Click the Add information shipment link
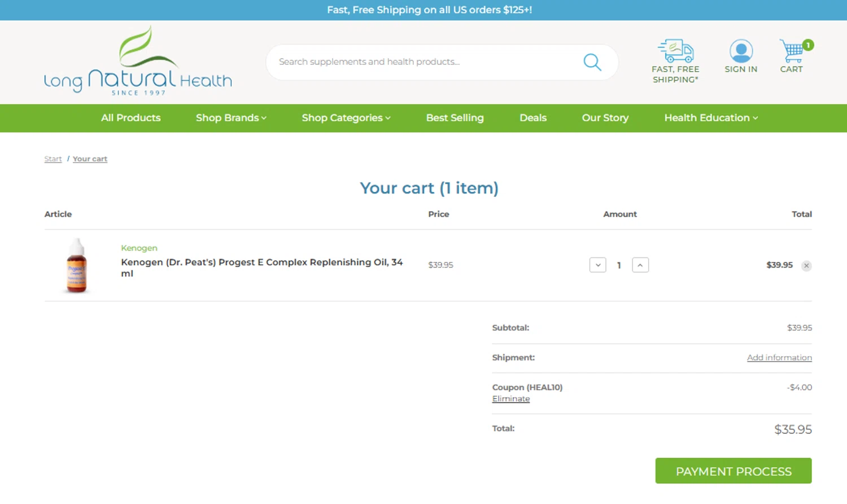 [x=779, y=357]
